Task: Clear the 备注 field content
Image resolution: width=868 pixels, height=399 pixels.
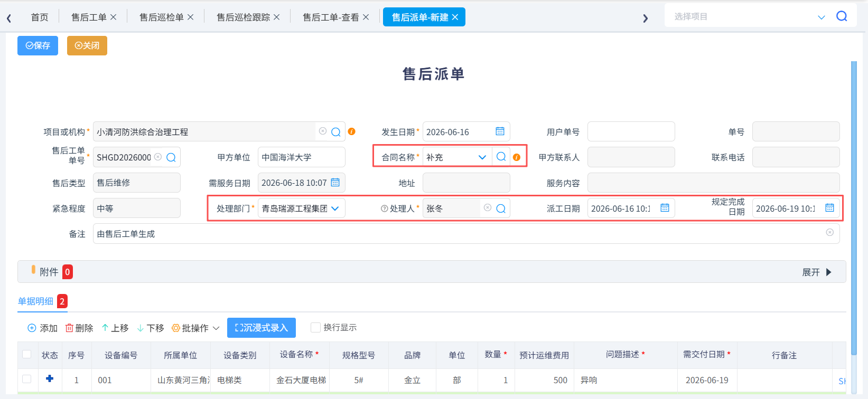Action: click(830, 233)
